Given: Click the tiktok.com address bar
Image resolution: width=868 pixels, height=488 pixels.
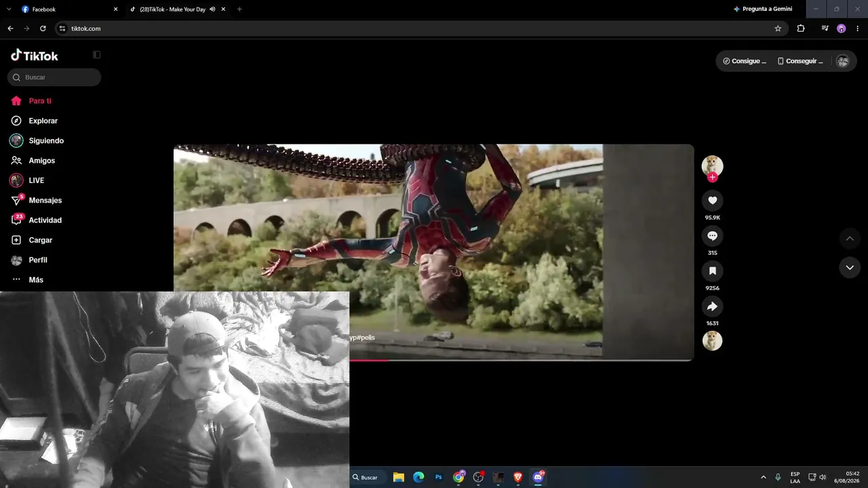Looking at the screenshot, I should (x=420, y=28).
